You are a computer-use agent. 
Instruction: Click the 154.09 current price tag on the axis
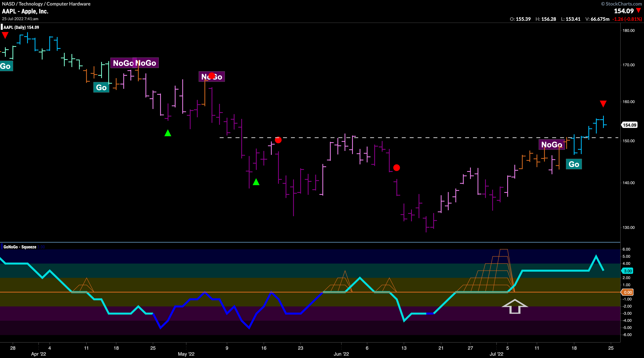coord(630,125)
